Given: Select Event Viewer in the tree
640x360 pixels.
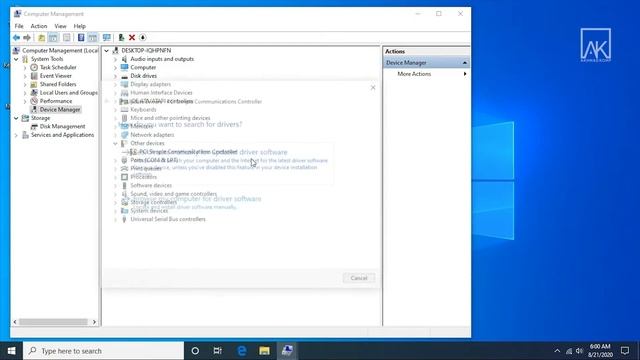Looking at the screenshot, I should pyautogui.click(x=56, y=76).
